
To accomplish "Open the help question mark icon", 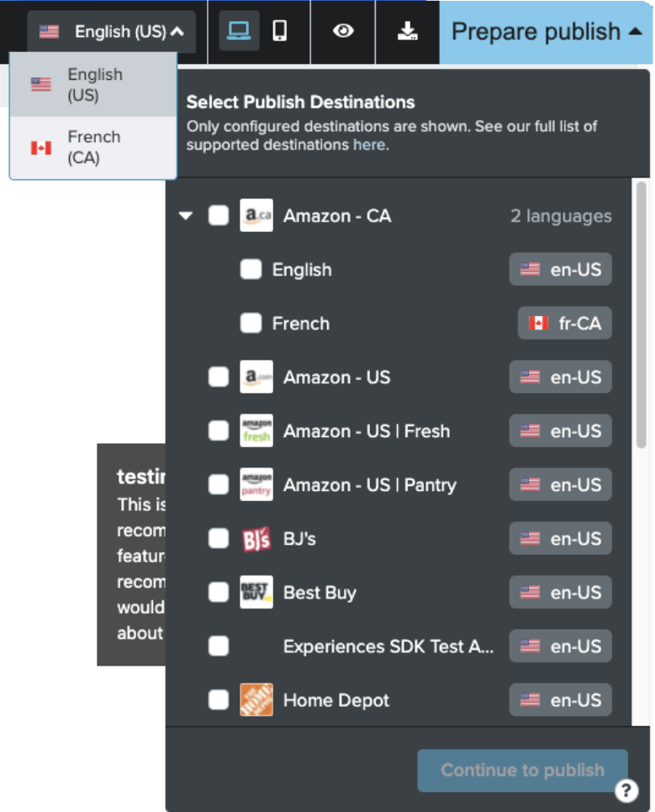I will click(626, 790).
